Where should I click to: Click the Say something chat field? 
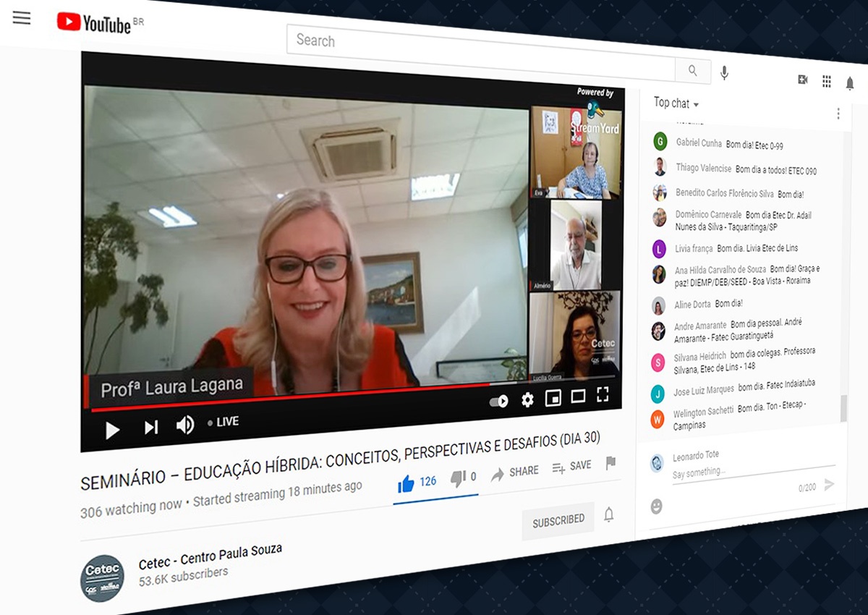click(745, 472)
